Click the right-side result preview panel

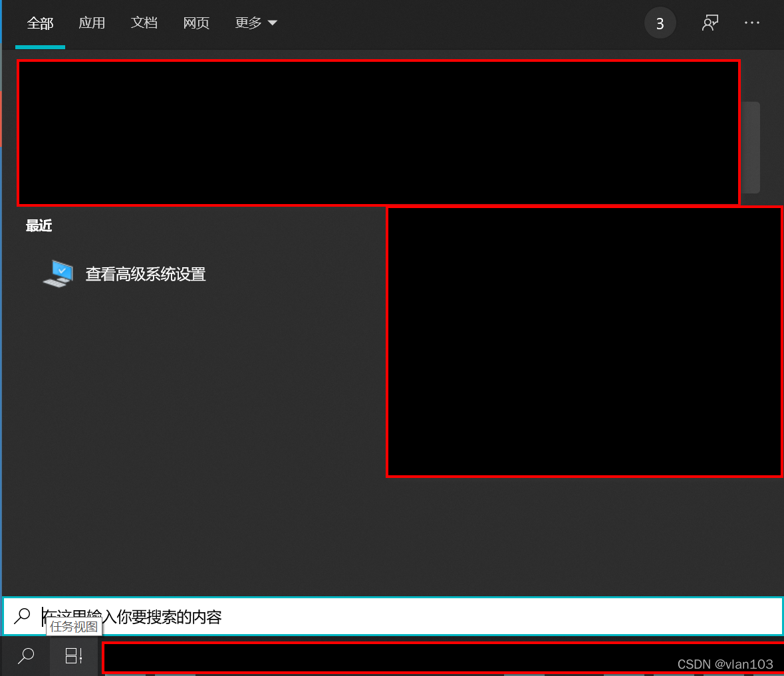click(x=584, y=342)
